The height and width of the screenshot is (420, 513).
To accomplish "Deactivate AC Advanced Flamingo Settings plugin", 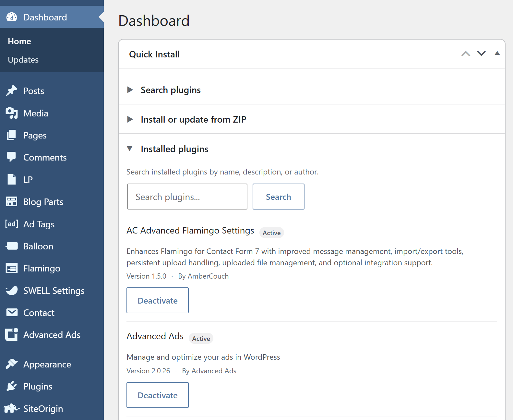I will coord(158,300).
